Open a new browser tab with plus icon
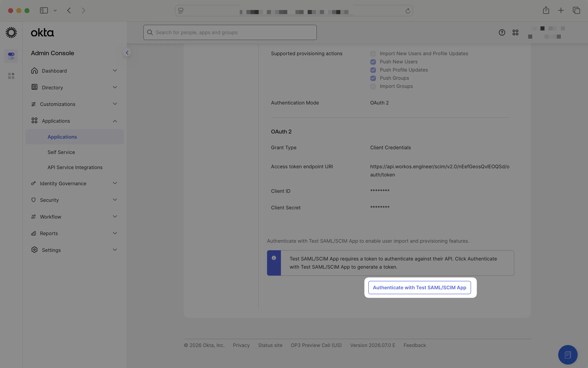The width and height of the screenshot is (588, 368). pyautogui.click(x=561, y=10)
